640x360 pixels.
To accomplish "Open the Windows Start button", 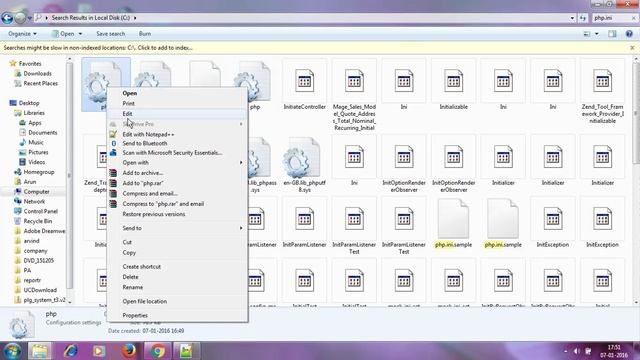I will (x=12, y=351).
